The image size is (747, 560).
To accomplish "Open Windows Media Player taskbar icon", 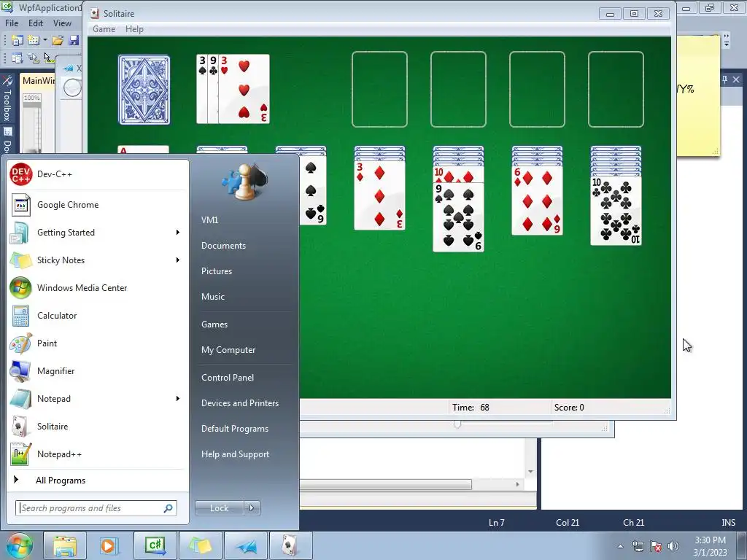I will pyautogui.click(x=109, y=545).
